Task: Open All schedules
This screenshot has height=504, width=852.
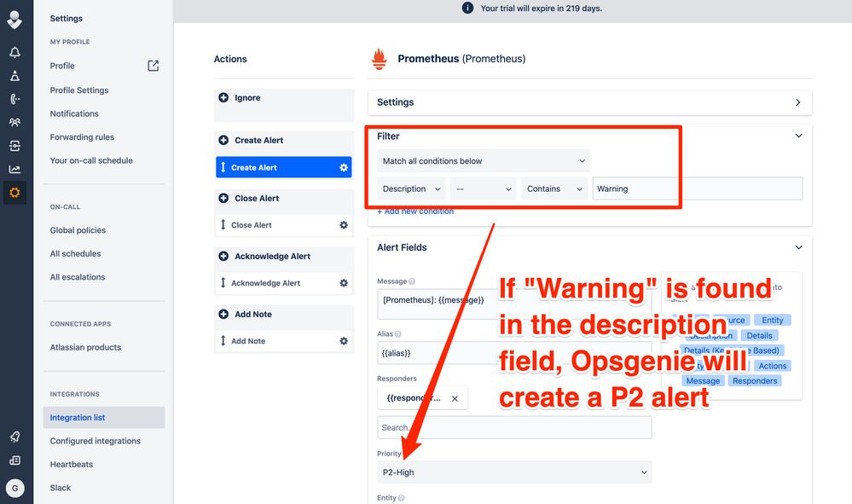Action: point(76,253)
